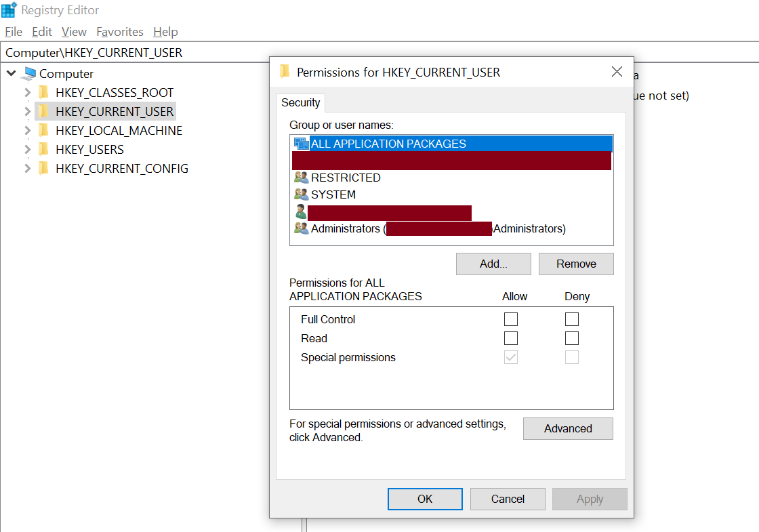Switch to the Security tab
This screenshot has height=532, width=759.
[300, 102]
